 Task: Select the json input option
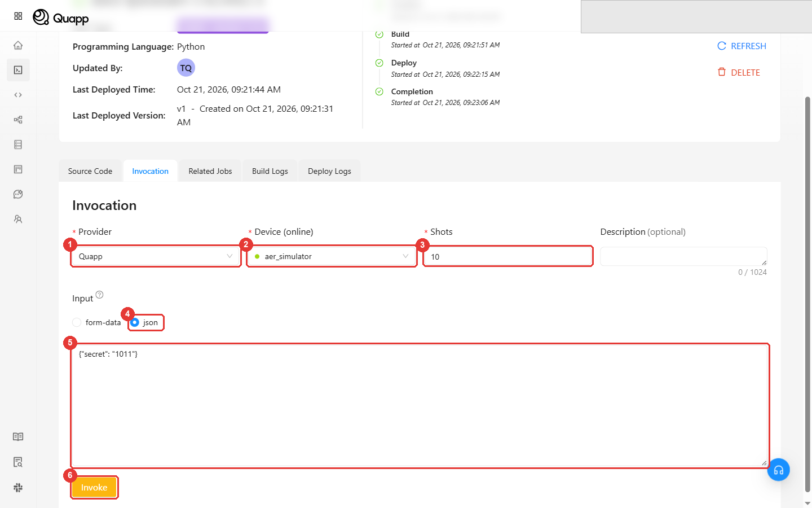click(x=145, y=322)
